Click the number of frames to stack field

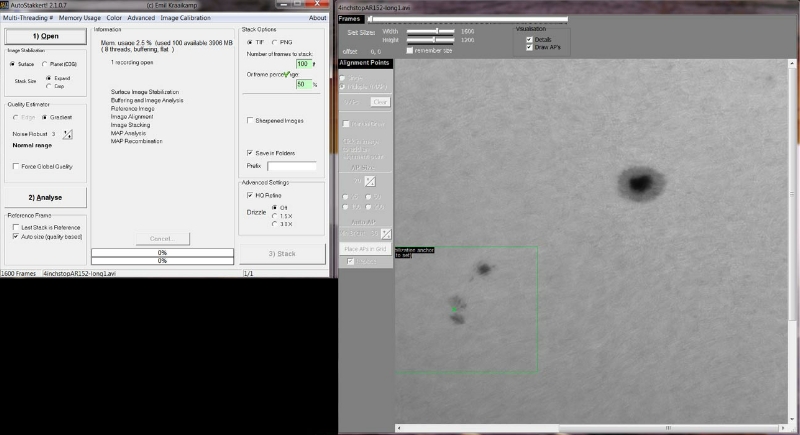(304, 63)
